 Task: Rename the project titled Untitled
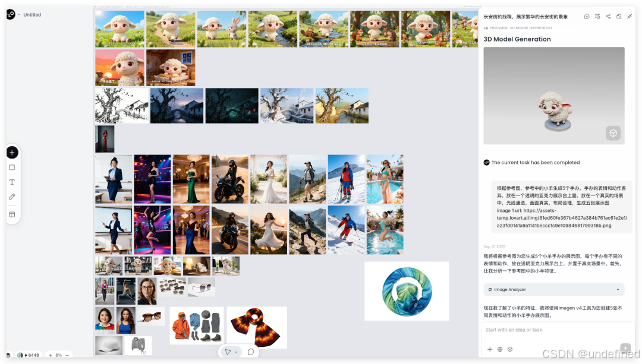(x=32, y=15)
